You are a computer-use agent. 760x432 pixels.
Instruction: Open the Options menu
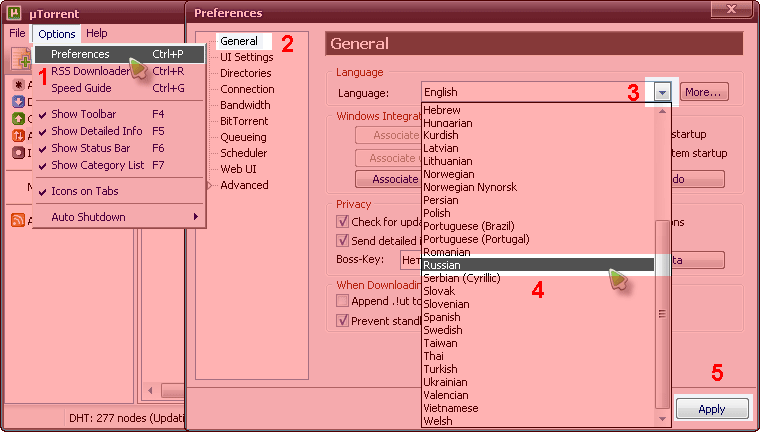pos(57,34)
